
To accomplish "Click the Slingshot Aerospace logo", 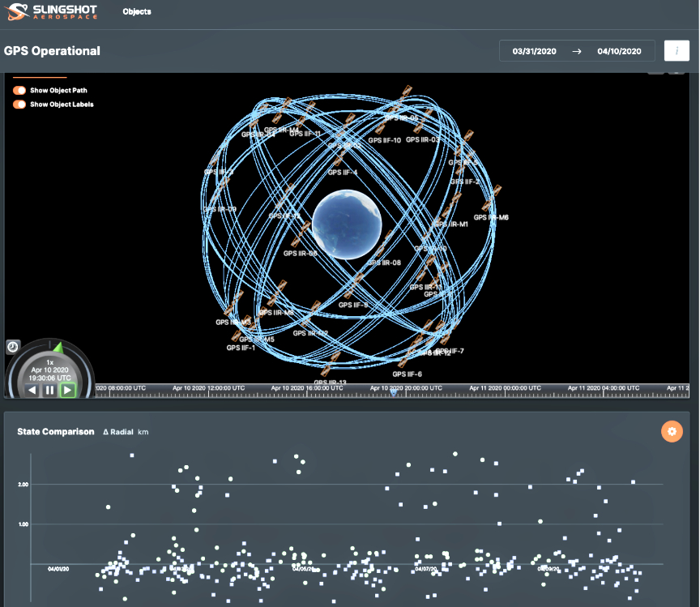I will [50, 11].
